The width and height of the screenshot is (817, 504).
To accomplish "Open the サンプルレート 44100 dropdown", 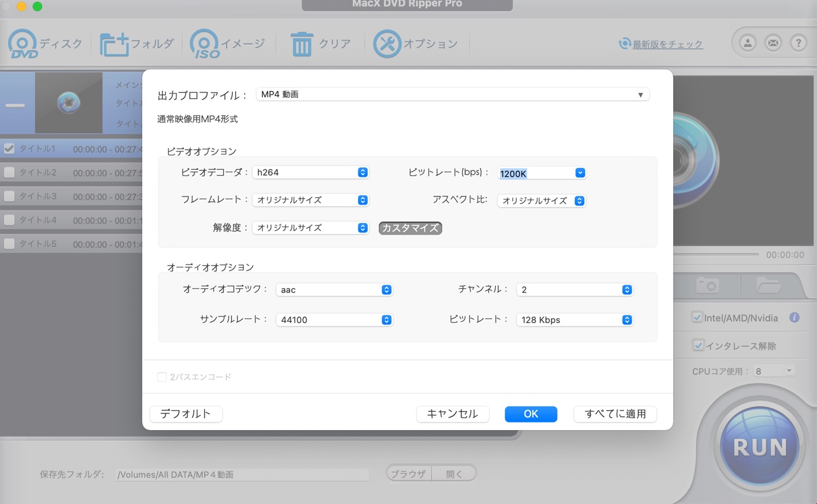I will tap(334, 319).
